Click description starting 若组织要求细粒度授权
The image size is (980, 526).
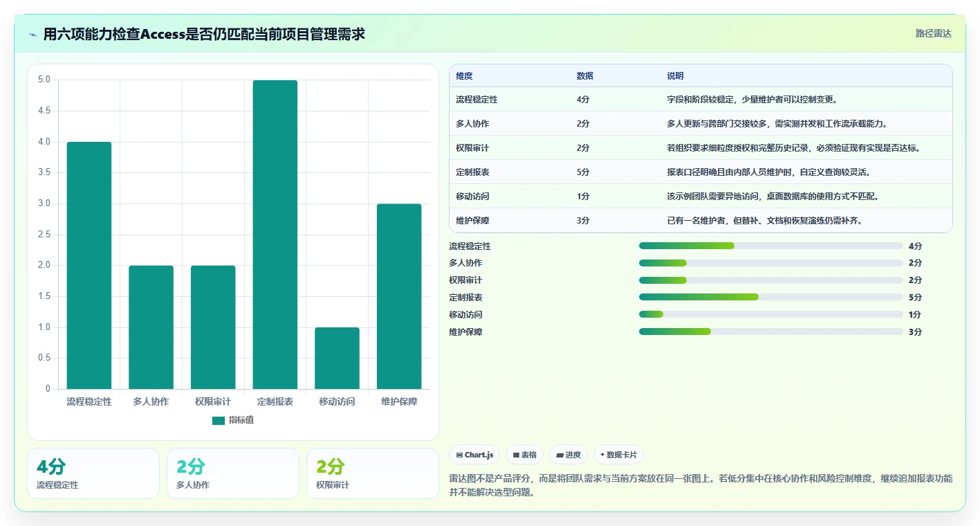click(x=794, y=148)
